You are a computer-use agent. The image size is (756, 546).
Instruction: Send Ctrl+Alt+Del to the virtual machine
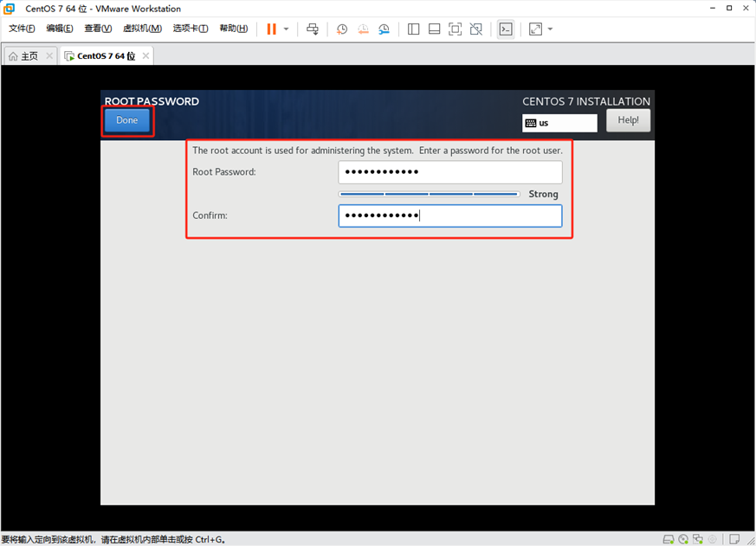(313, 29)
